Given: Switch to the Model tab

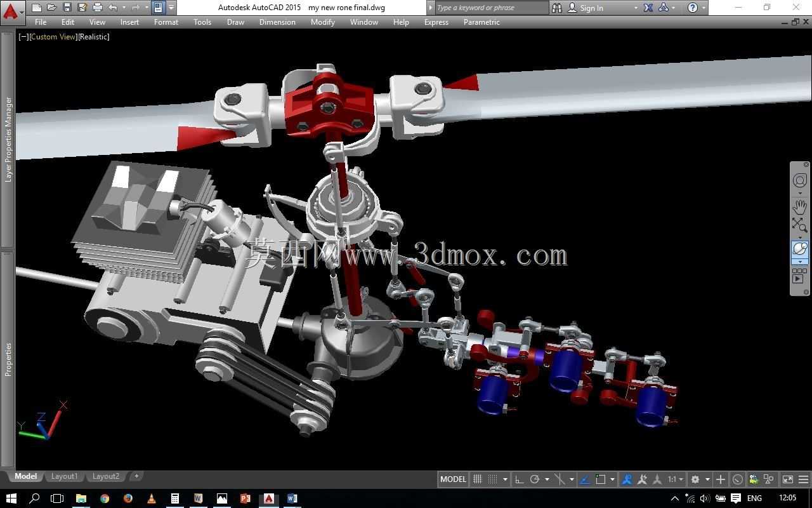Looking at the screenshot, I should click(26, 476).
